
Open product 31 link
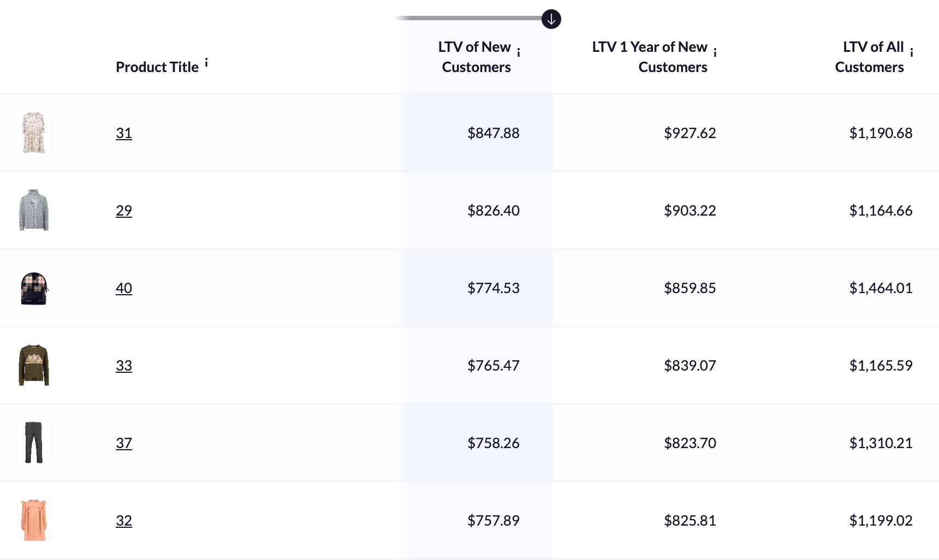pyautogui.click(x=124, y=133)
